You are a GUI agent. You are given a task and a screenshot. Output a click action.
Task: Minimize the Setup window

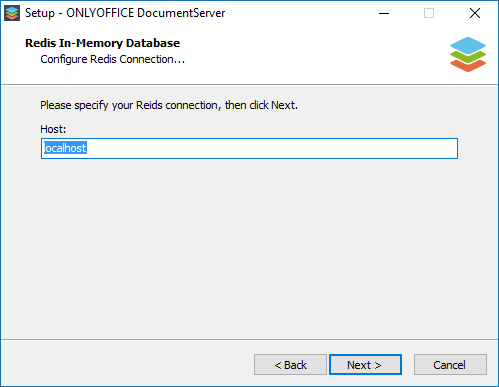coord(384,13)
